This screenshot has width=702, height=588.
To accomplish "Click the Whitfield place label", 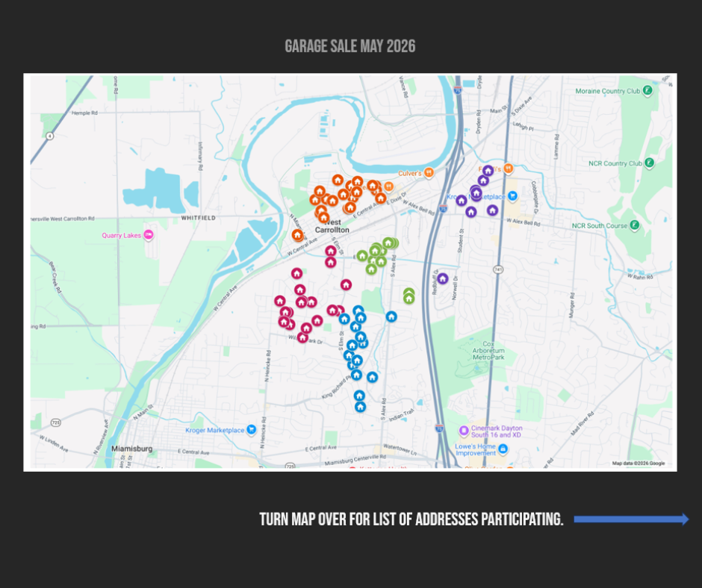I will (x=198, y=218).
